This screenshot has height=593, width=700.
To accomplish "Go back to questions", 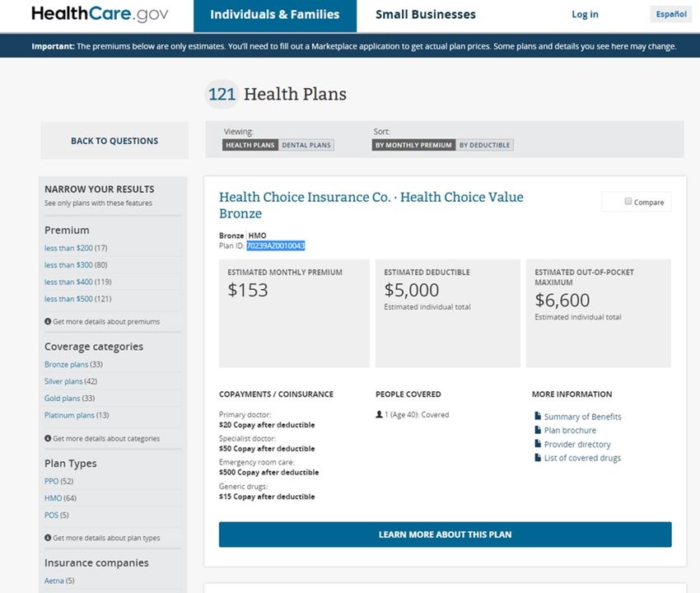I will [x=114, y=141].
